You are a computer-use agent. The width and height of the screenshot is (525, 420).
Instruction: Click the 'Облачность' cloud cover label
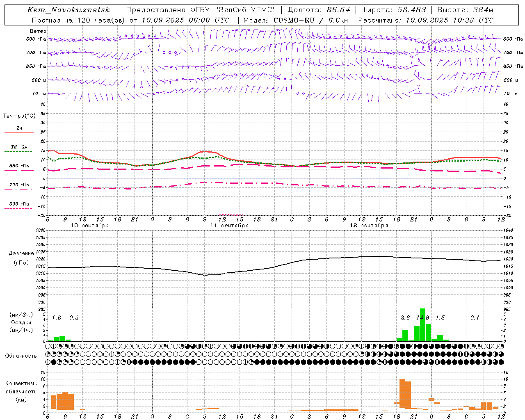[21, 356]
